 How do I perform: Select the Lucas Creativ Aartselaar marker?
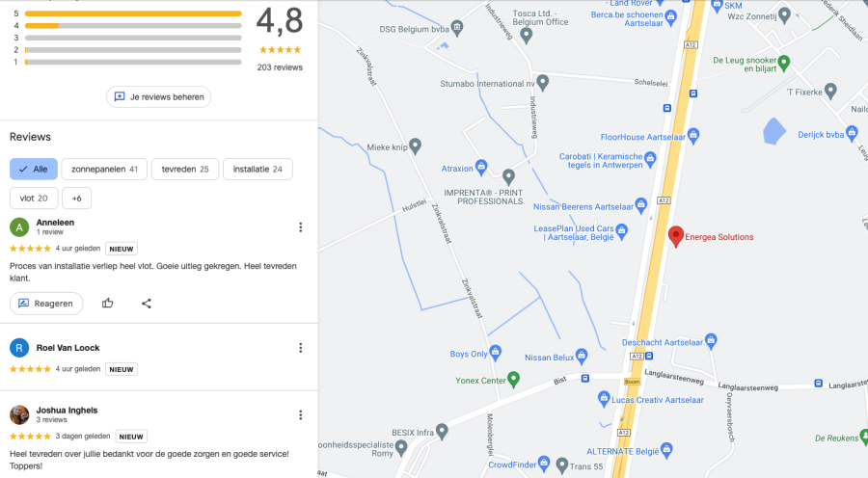pos(604,399)
